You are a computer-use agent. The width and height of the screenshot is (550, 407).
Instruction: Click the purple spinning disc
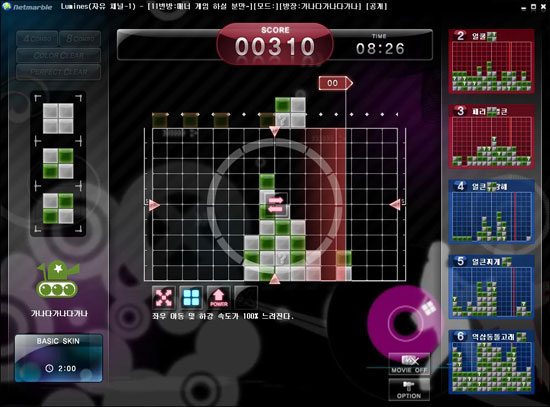click(405, 322)
